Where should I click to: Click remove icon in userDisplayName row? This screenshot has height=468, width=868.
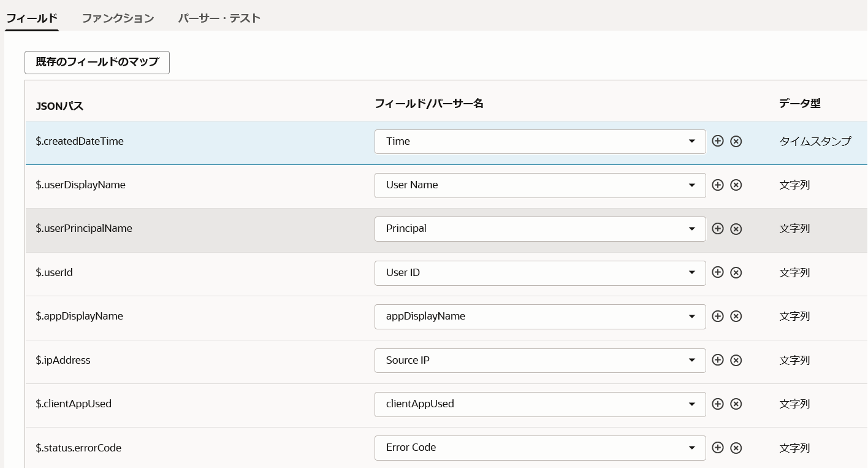736,185
